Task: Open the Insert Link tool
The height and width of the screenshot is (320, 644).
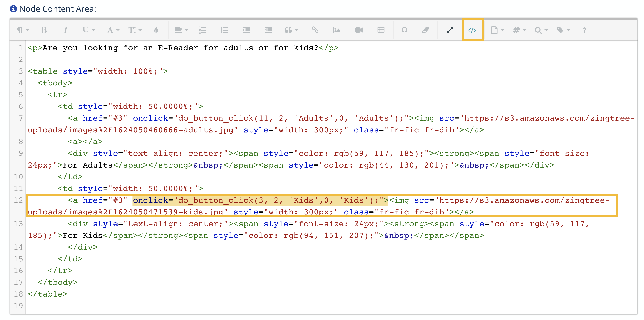Action: tap(315, 30)
